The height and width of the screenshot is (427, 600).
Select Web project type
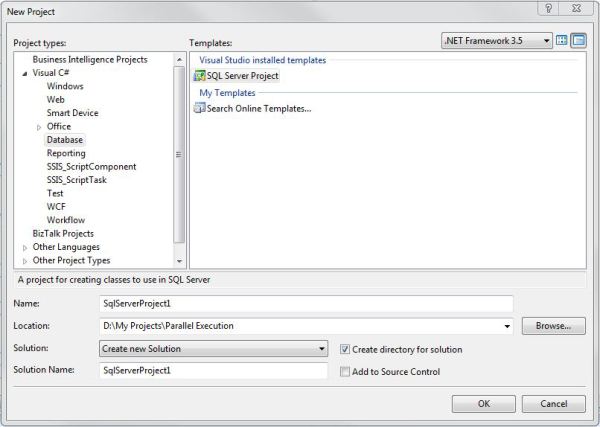tap(55, 99)
